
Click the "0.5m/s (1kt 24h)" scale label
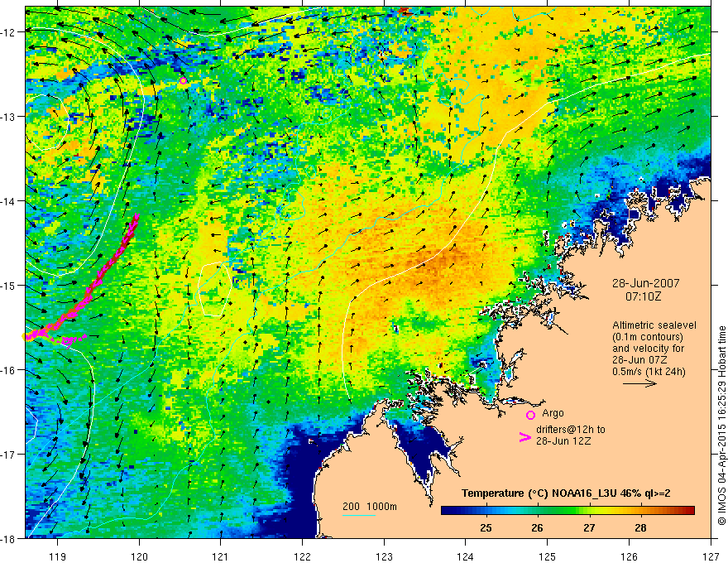[649, 372]
